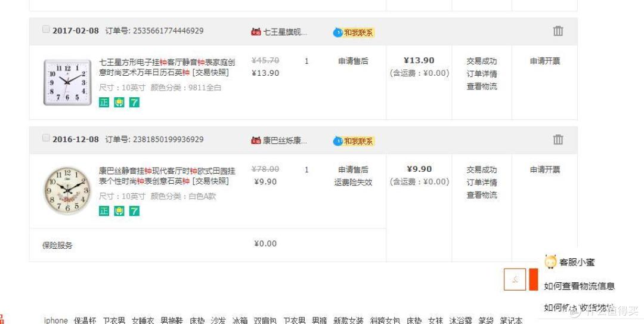Click yellow shield badge on 七王星 item
Screen dimensions: 644x324
click(x=119, y=102)
